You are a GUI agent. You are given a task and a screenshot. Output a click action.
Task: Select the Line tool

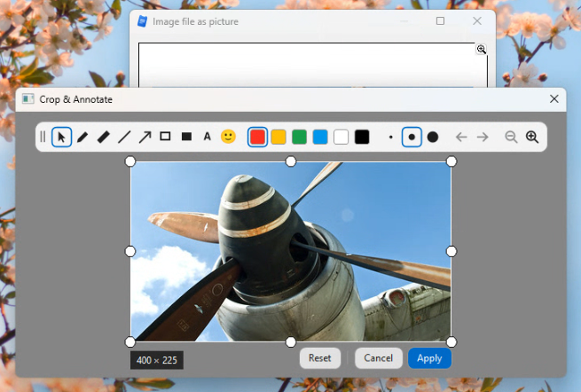tap(124, 137)
